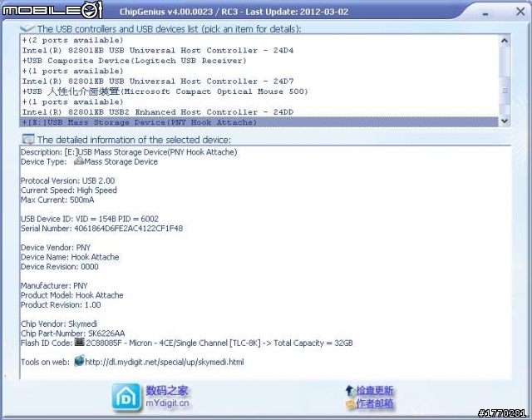Close the ChipGenius window
This screenshot has width=532, height=420.
pos(520,12)
